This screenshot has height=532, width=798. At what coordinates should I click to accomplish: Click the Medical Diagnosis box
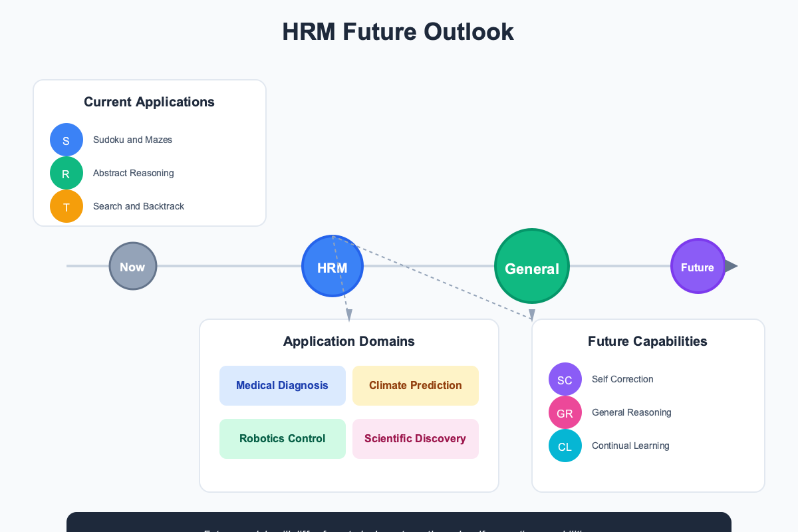pos(282,385)
